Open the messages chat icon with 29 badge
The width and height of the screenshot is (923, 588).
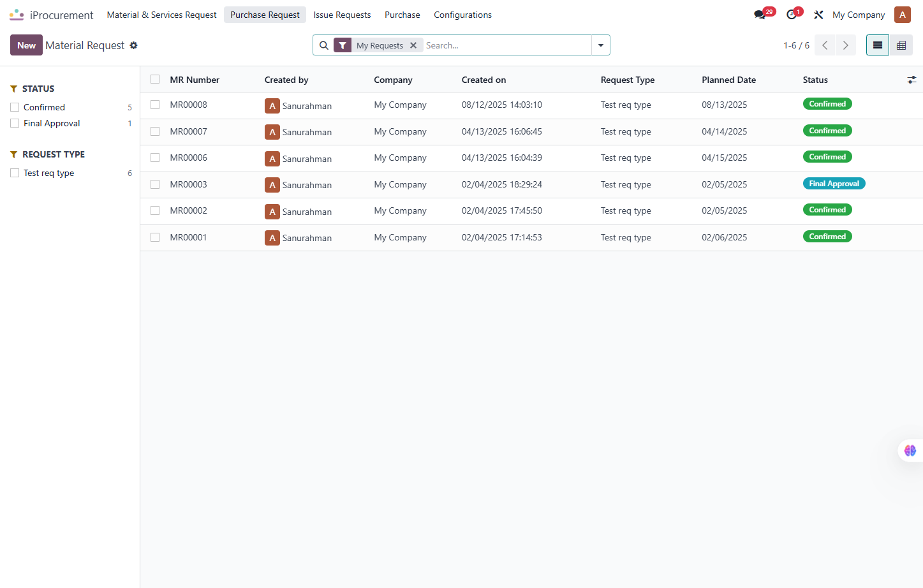[760, 15]
